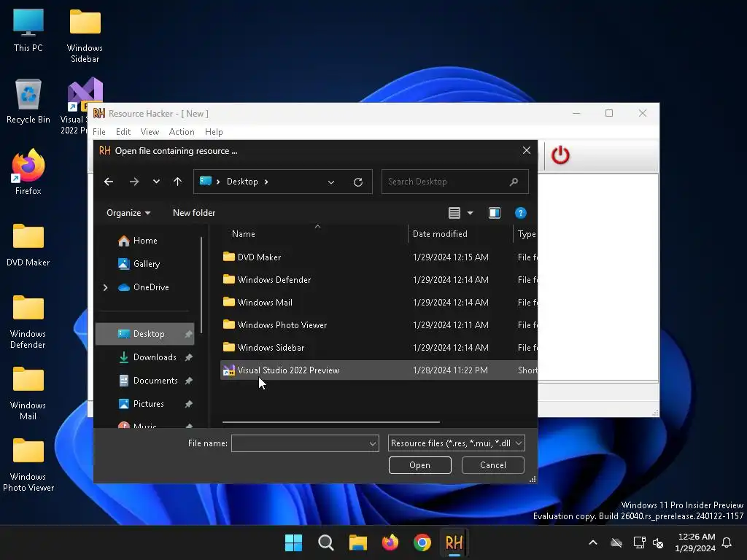Change the view layout icon
The width and height of the screenshot is (747, 560).
tap(454, 213)
